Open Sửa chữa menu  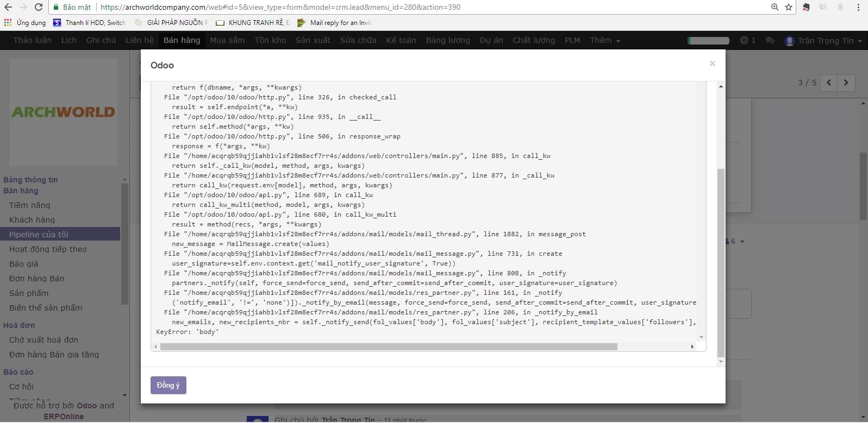point(358,40)
